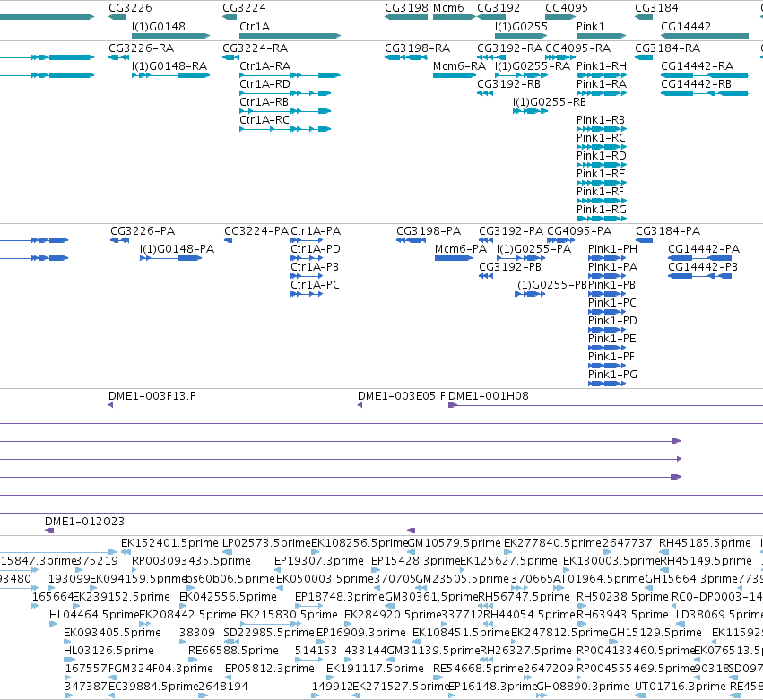Screen dimensions: 763x700
Task: Select the EK152401.5prime cDNA label
Action: click(x=169, y=543)
